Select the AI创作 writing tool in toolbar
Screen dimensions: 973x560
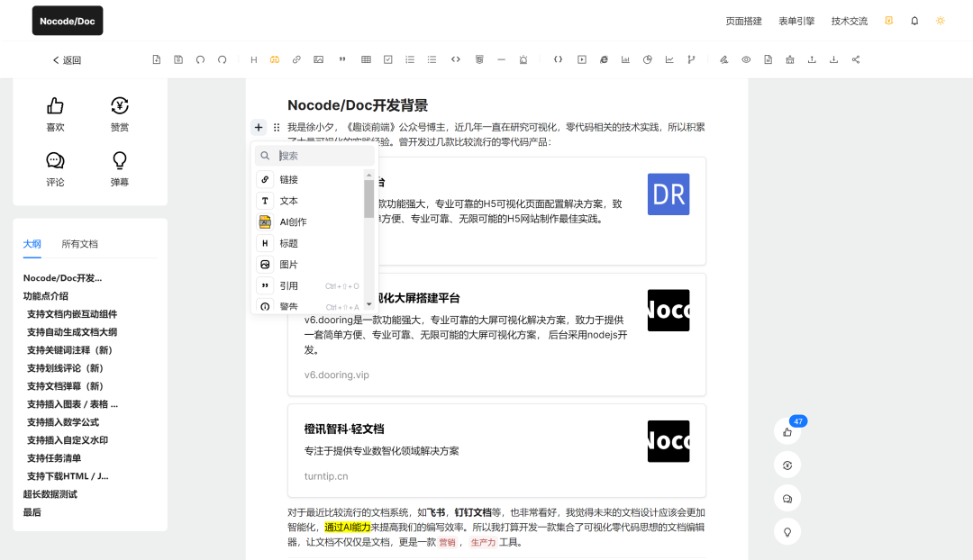[x=276, y=59]
